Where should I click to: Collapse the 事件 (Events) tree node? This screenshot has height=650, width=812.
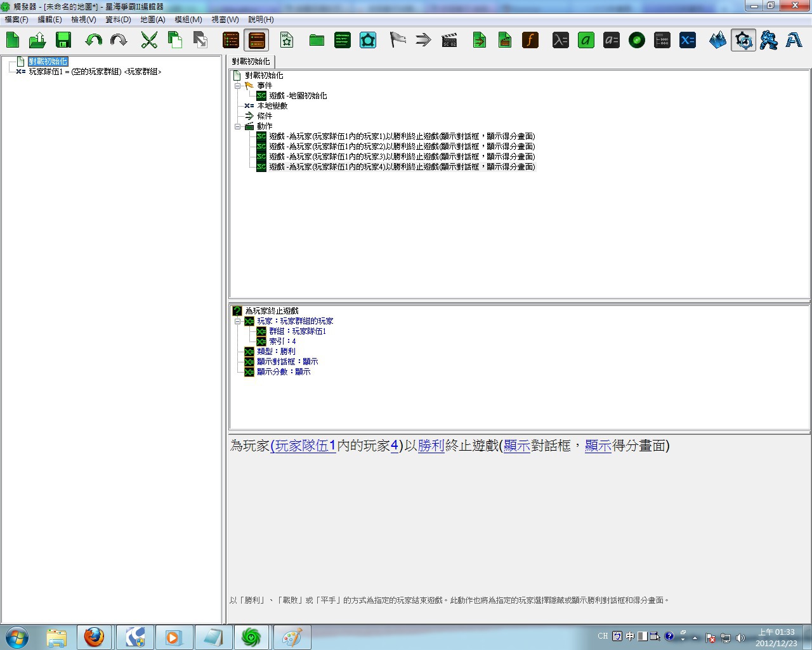tap(238, 86)
